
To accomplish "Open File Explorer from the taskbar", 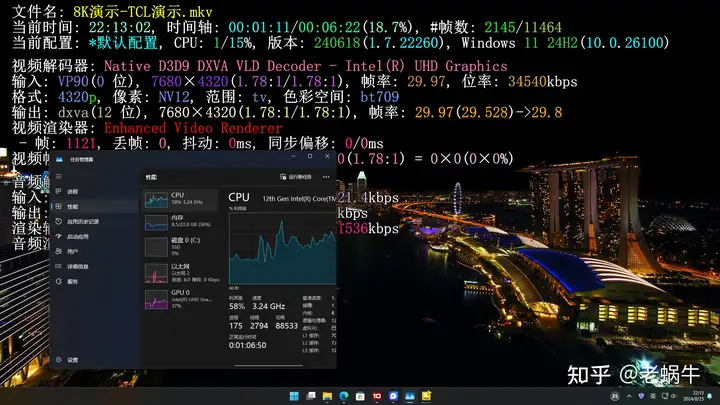I will click(327, 396).
